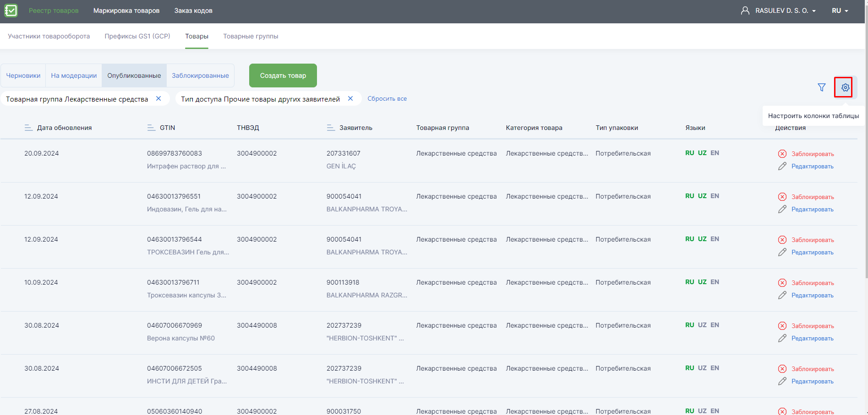Click ТНВЭД code 3004490008 in Верона row
This screenshot has height=415, width=868.
257,325
